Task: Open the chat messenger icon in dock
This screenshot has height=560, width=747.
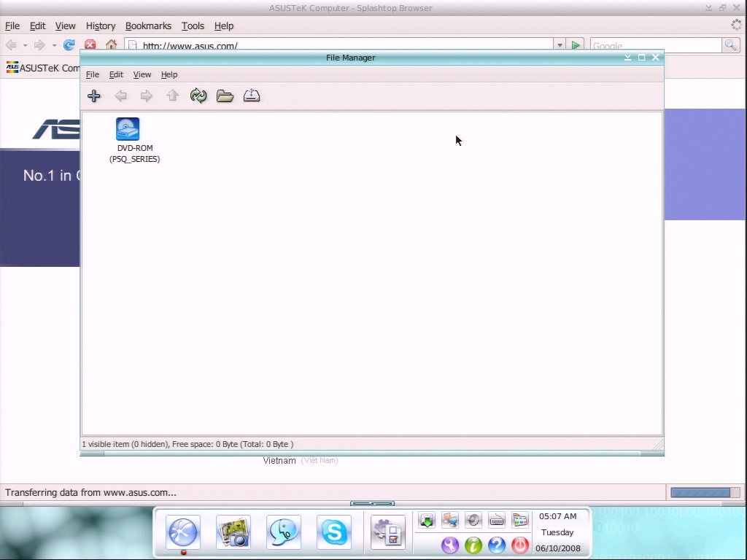Action: click(x=284, y=532)
